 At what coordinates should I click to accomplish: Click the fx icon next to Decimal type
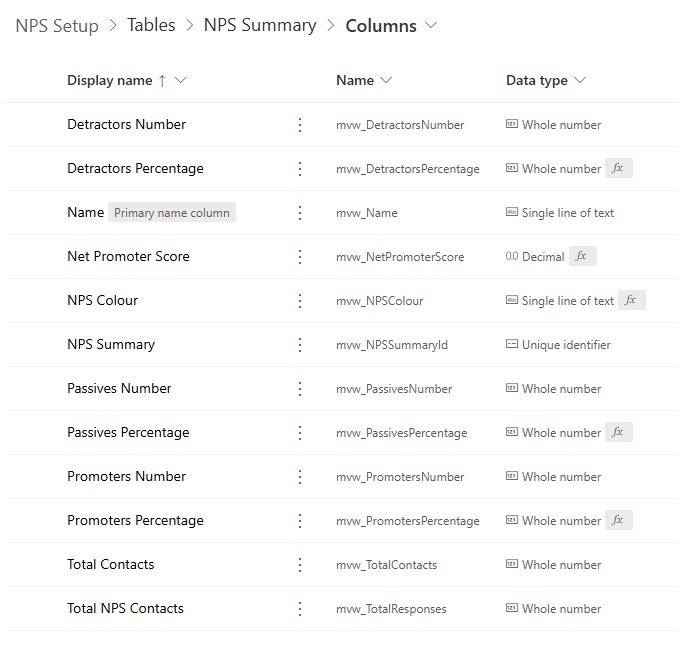point(582,257)
